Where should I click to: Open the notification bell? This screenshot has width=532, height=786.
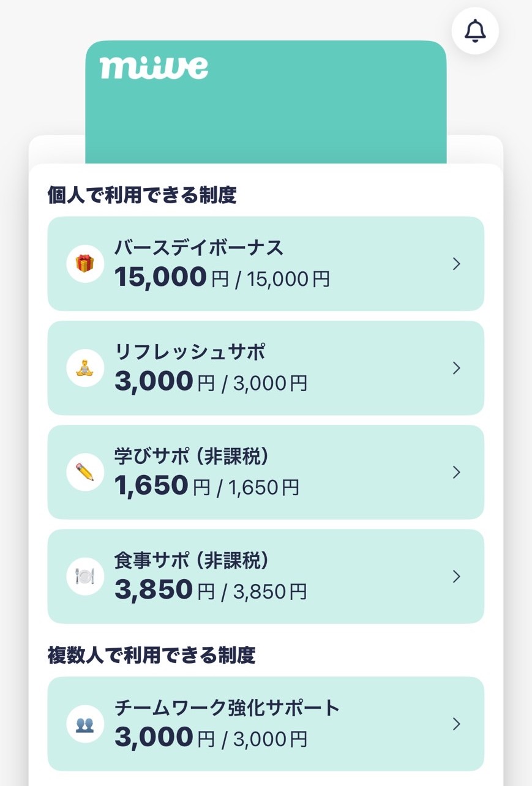click(x=475, y=31)
